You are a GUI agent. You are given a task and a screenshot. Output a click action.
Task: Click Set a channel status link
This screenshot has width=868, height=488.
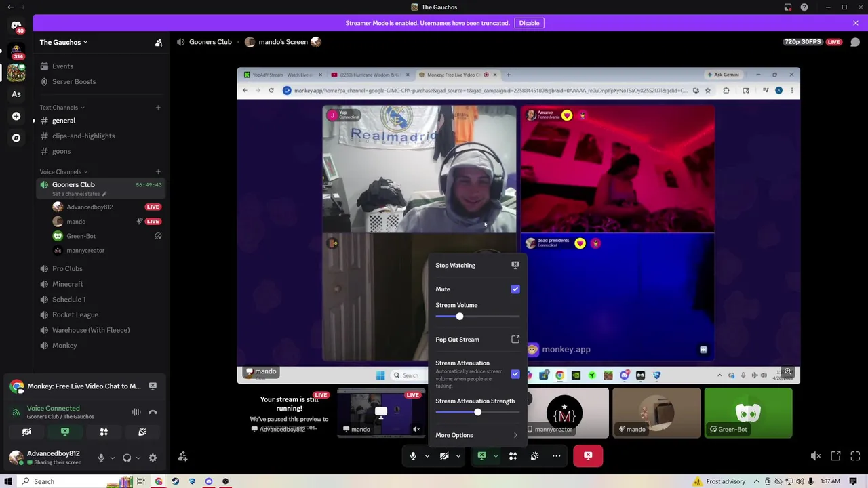[x=79, y=194]
